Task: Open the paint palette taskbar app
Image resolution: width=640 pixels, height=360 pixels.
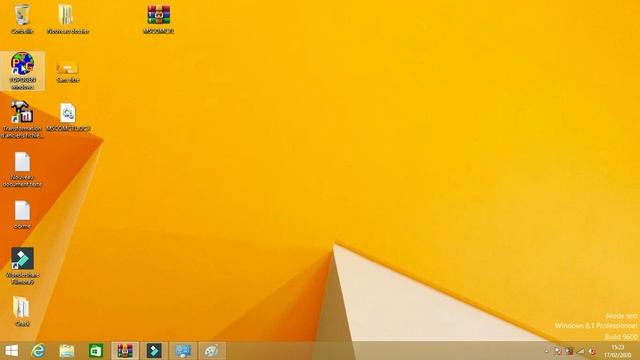Action: (x=212, y=351)
